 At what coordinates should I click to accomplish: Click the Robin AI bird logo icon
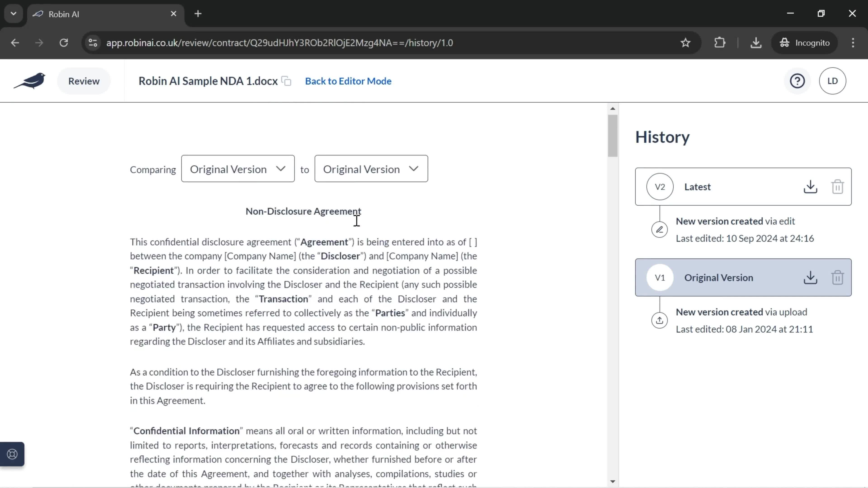click(x=30, y=80)
